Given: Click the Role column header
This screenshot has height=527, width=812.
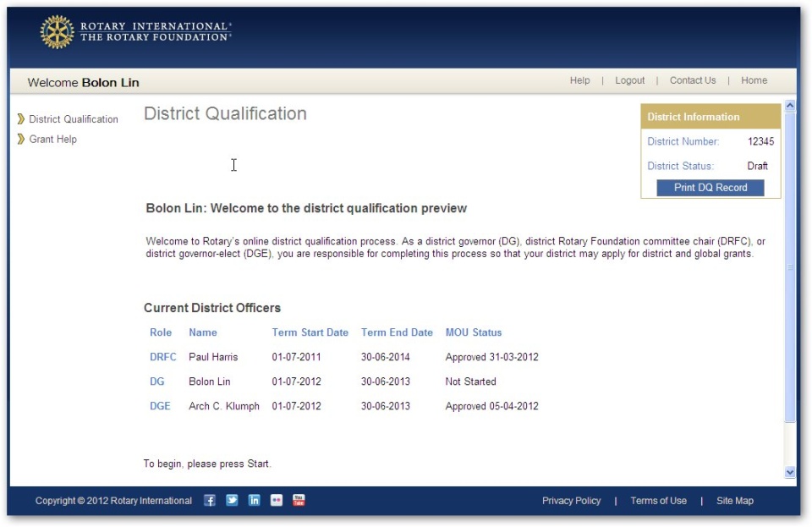Looking at the screenshot, I should pyautogui.click(x=161, y=332).
